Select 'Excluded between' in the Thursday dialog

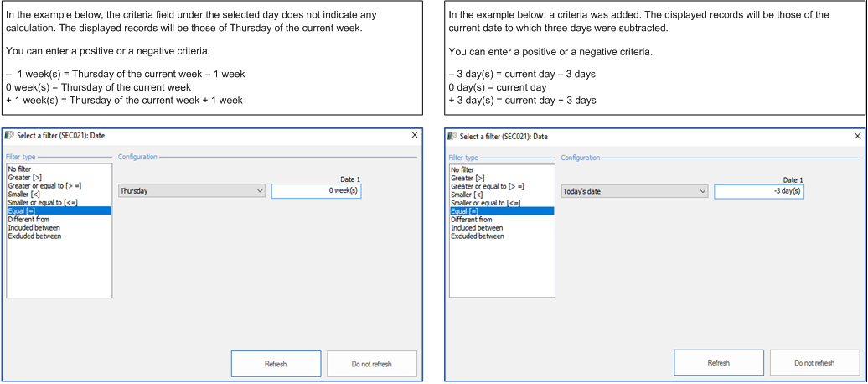(x=59, y=236)
